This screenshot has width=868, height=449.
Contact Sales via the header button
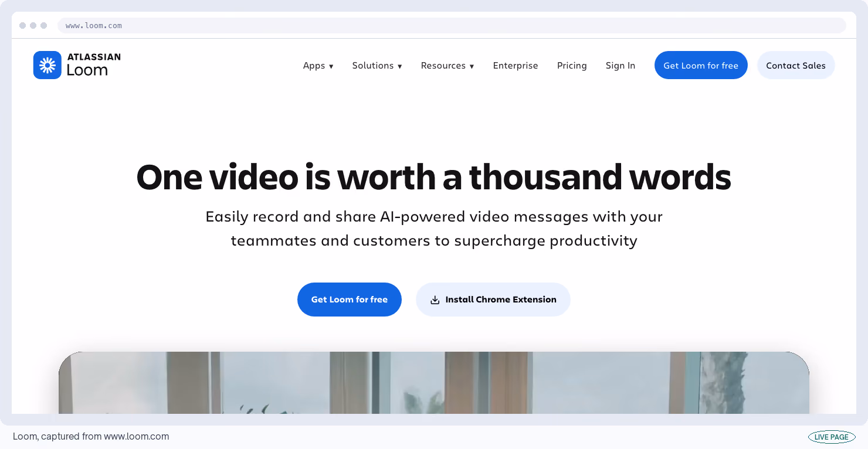796,65
